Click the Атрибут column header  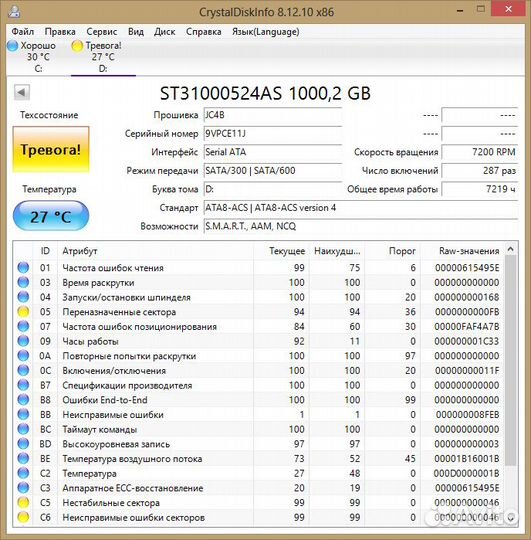coord(155,251)
